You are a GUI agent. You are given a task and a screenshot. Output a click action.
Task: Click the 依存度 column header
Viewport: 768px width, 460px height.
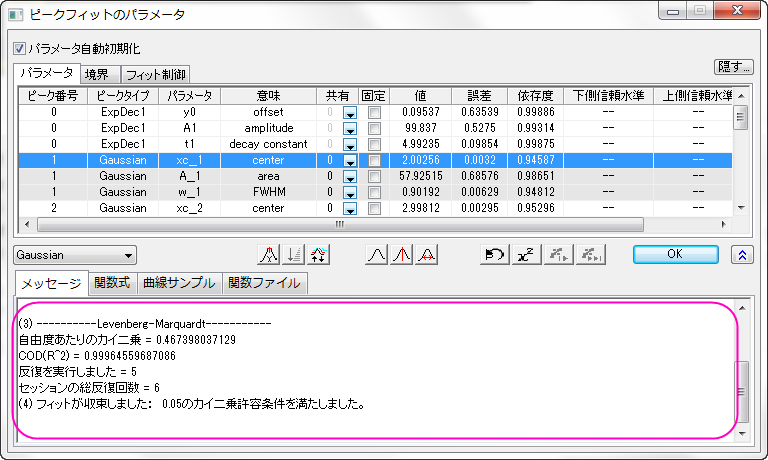535,96
